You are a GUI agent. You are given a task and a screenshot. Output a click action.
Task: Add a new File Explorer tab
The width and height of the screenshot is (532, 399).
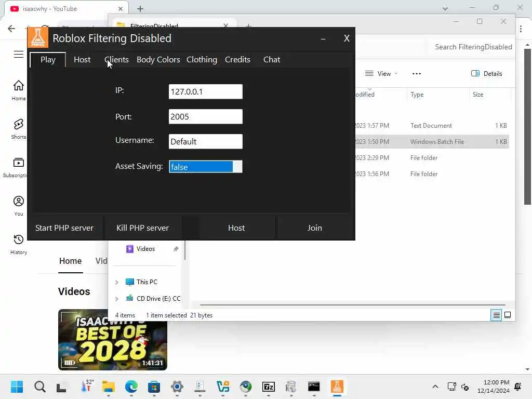[x=248, y=26]
